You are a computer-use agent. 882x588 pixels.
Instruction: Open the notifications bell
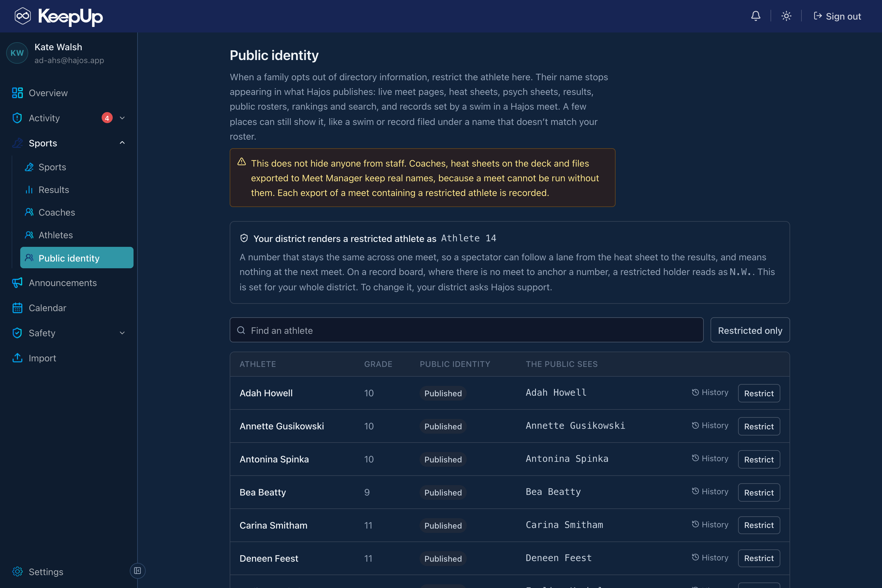(756, 16)
